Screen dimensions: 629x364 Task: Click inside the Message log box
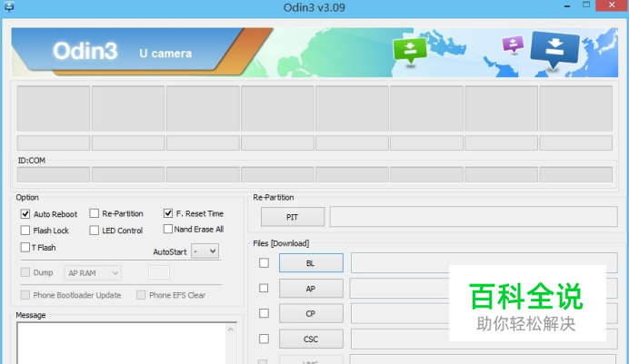click(122, 344)
